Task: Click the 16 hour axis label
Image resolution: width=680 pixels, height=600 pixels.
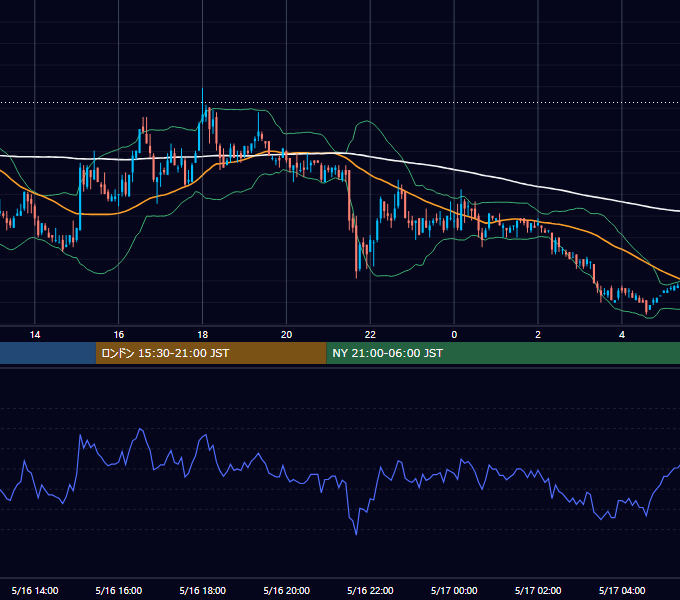Action: tap(118, 335)
